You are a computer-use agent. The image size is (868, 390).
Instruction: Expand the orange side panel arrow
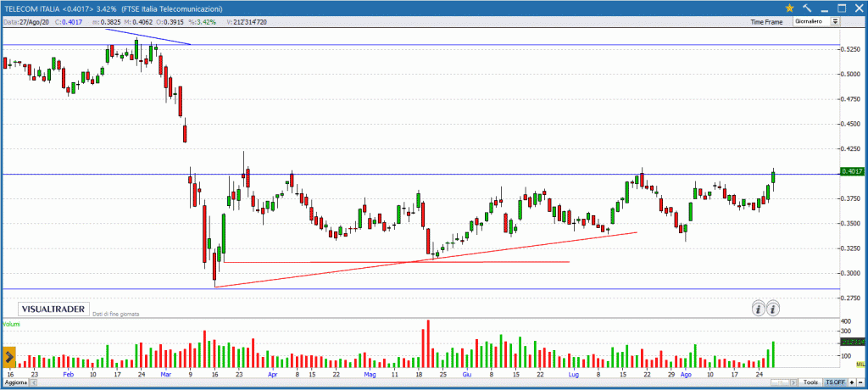(x=8, y=357)
